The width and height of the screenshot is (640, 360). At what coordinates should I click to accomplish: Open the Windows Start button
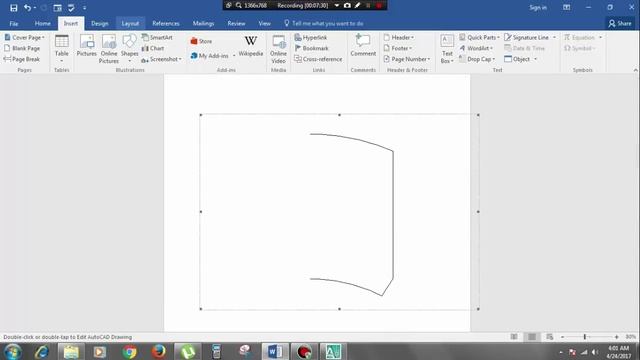pyautogui.click(x=13, y=351)
